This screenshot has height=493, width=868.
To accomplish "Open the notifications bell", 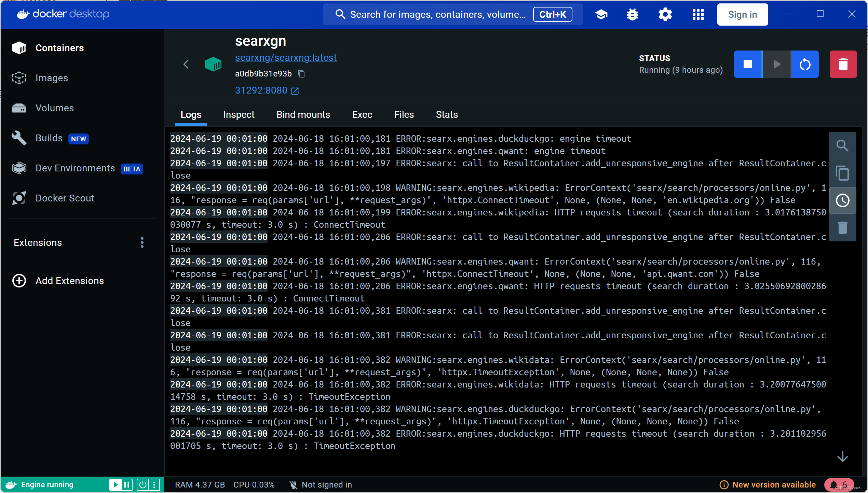I will (x=839, y=484).
